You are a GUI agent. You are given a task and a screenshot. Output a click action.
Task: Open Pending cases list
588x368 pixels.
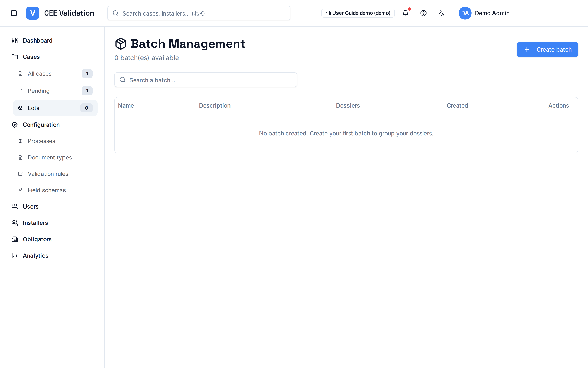pos(55,91)
